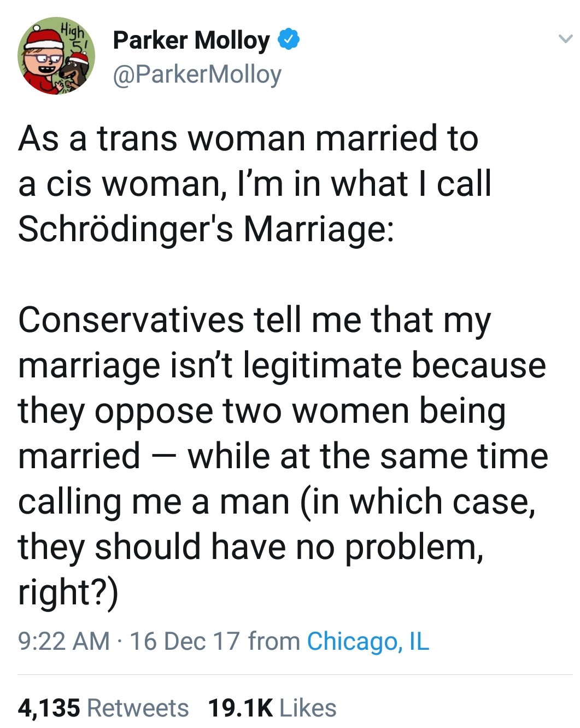This screenshot has height=728, width=580.
Task: Click the tweet's final word "right?)"
Action: 68,592
